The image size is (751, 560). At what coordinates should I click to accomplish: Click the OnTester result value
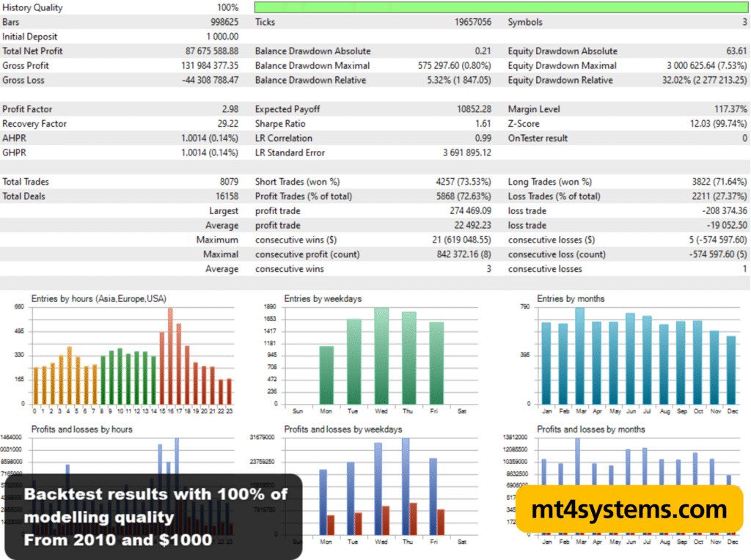[x=744, y=138]
